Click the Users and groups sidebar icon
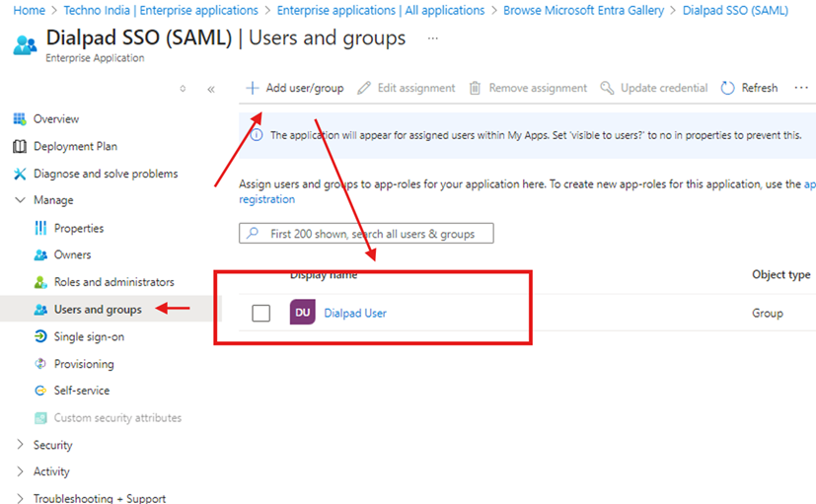The width and height of the screenshot is (816, 504). [40, 310]
